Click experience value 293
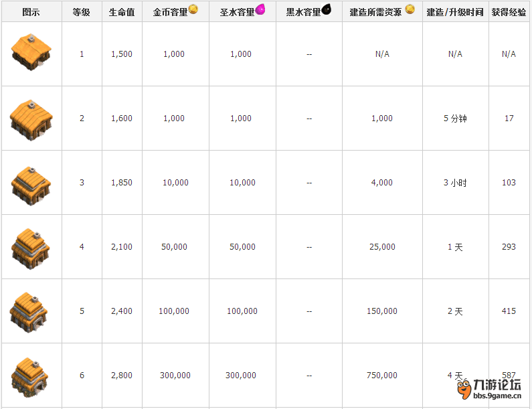The height and width of the screenshot is (409, 532). (x=509, y=247)
